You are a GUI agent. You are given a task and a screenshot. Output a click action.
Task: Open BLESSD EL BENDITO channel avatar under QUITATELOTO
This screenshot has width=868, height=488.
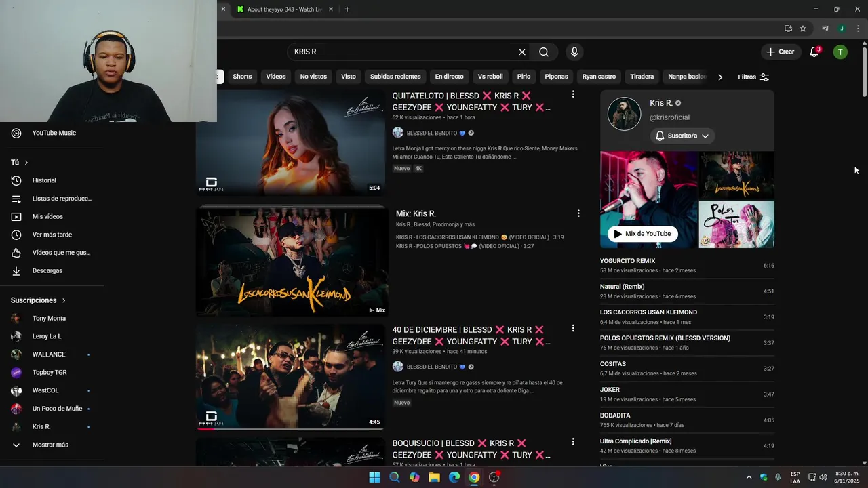pyautogui.click(x=397, y=133)
